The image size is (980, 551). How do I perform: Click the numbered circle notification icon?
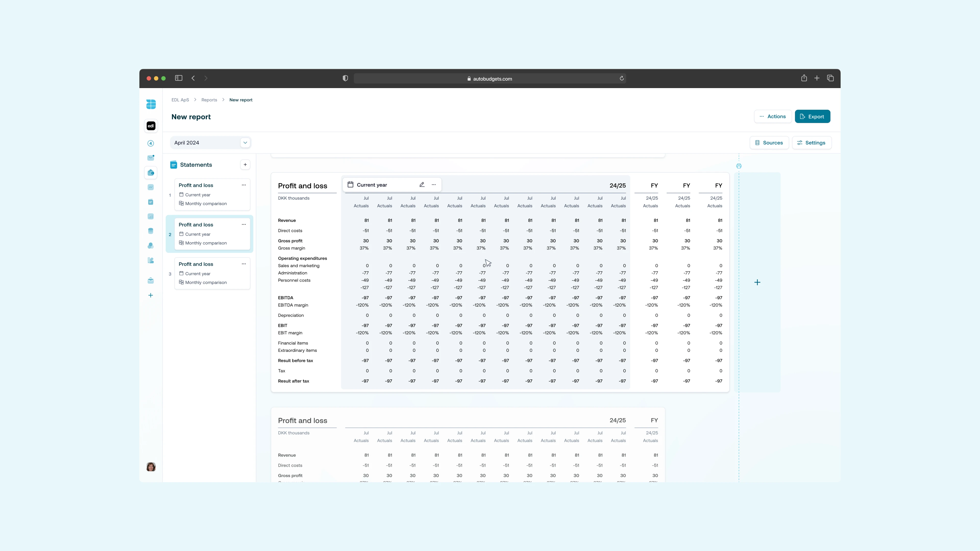pyautogui.click(x=151, y=143)
